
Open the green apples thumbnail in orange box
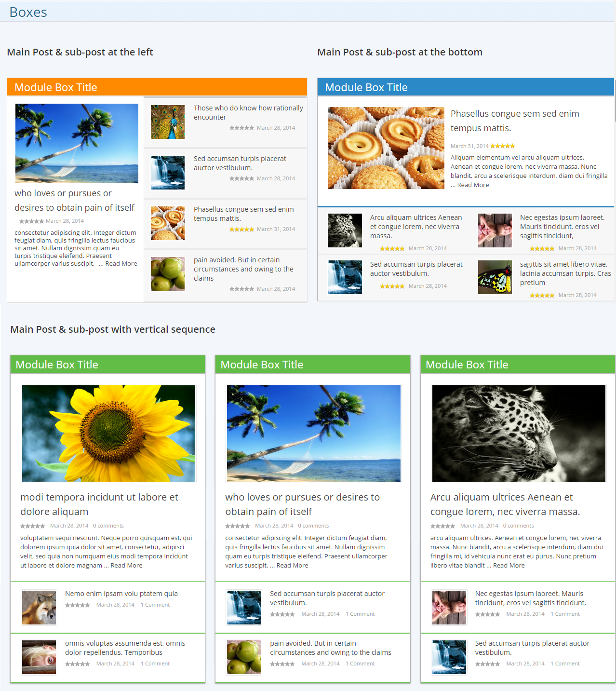click(x=167, y=274)
